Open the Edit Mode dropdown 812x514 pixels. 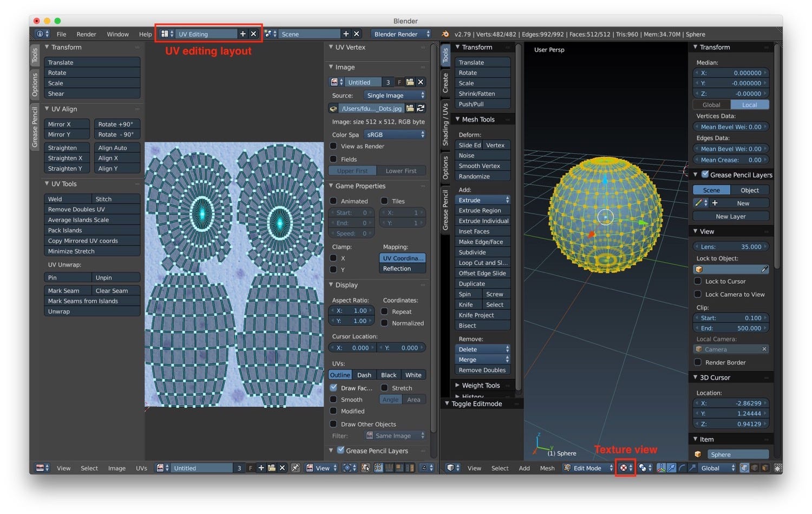(x=588, y=468)
